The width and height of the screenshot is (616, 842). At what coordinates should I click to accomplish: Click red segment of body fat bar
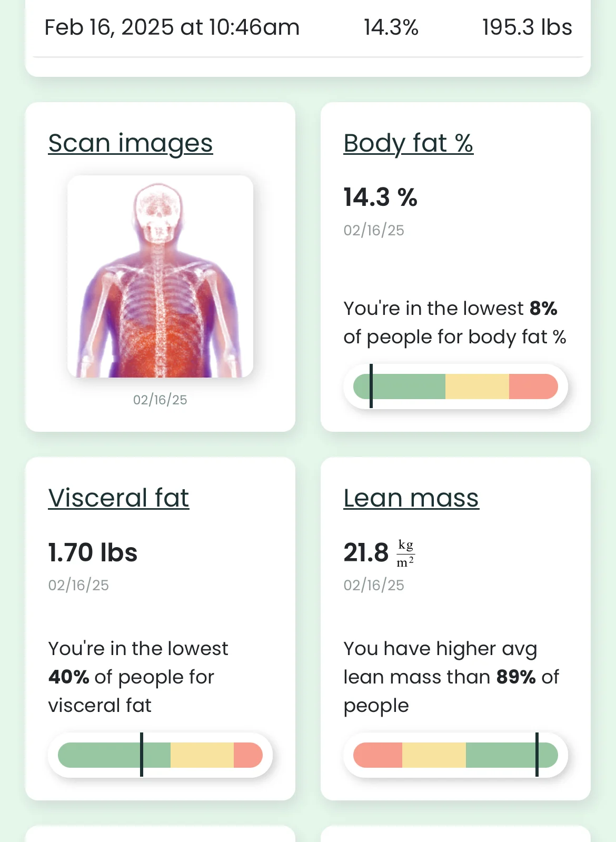click(533, 387)
